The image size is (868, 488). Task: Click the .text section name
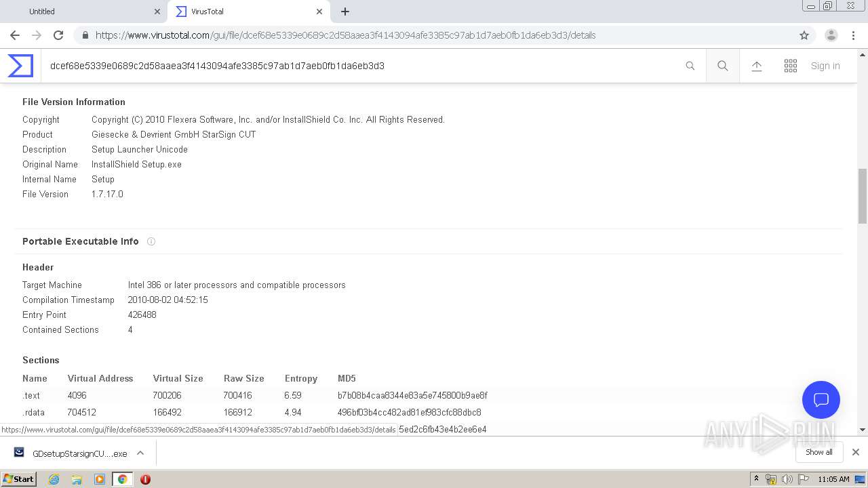(31, 395)
